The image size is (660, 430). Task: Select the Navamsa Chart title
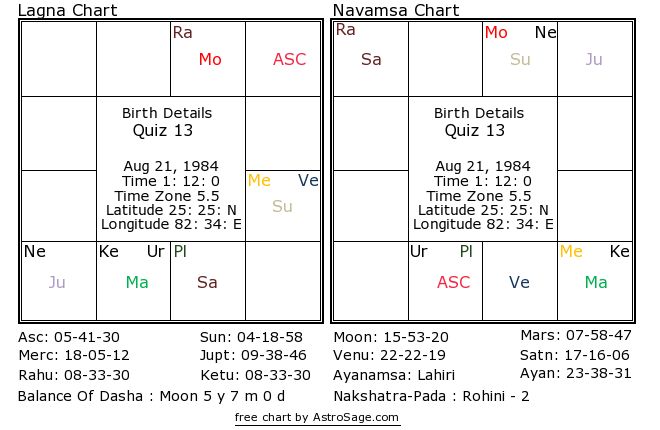tap(396, 11)
